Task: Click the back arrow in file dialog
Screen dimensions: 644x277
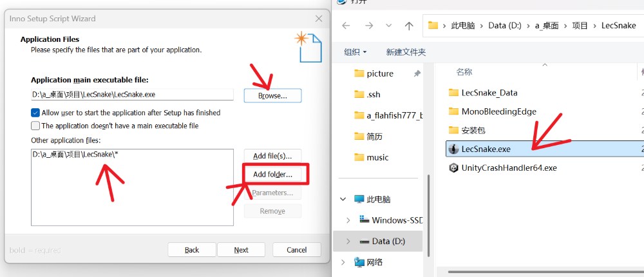Action: click(x=346, y=26)
